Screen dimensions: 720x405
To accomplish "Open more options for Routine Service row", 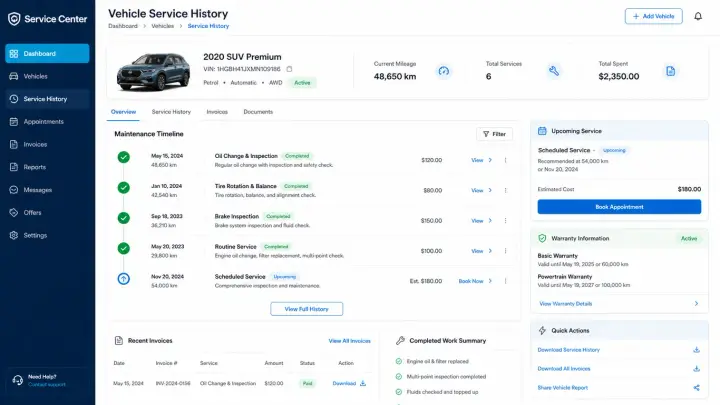I will pyautogui.click(x=506, y=251).
